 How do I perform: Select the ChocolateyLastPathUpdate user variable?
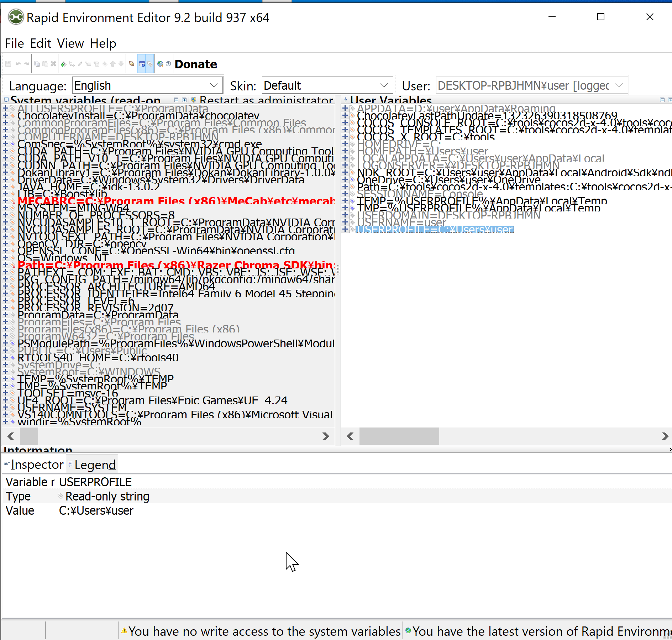pyautogui.click(x=487, y=115)
